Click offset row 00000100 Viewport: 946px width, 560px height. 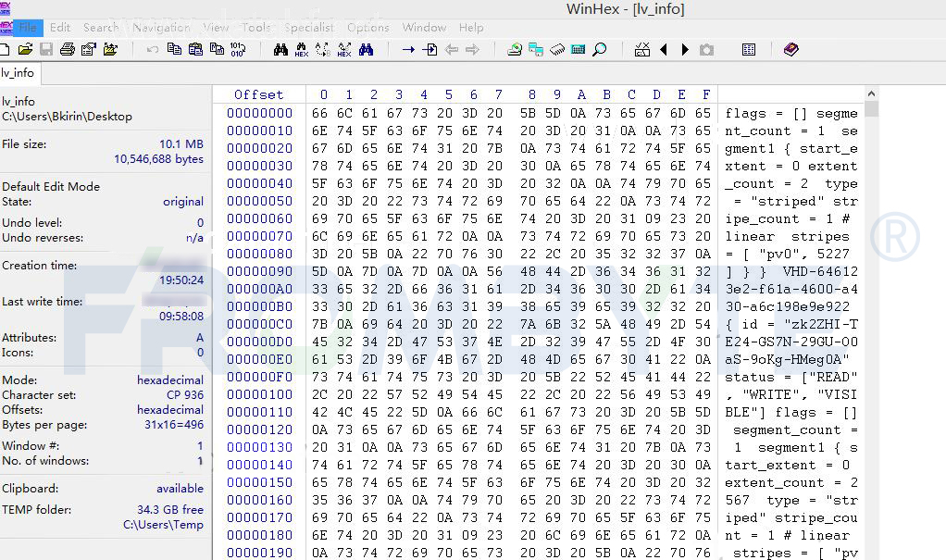tap(259, 394)
